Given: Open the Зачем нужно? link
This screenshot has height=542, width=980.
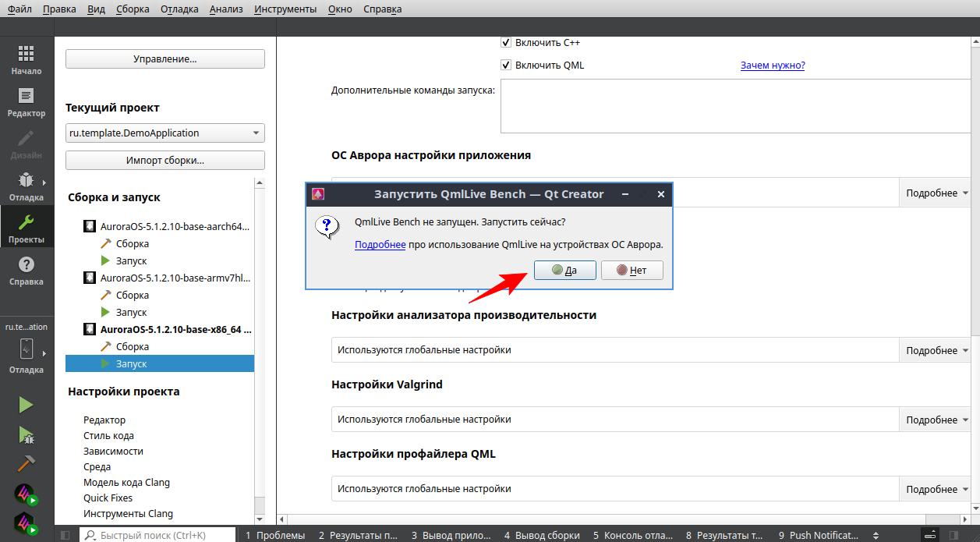Looking at the screenshot, I should click(x=772, y=65).
